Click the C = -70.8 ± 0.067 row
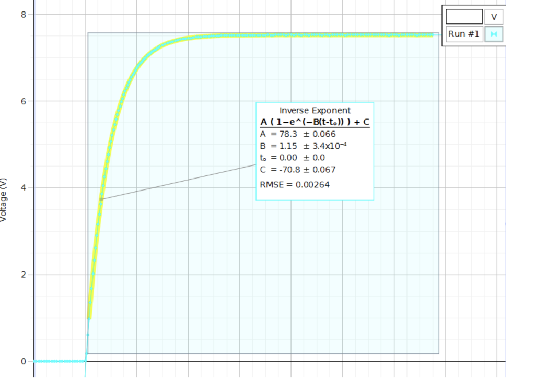535x392 pixels. coord(297,170)
